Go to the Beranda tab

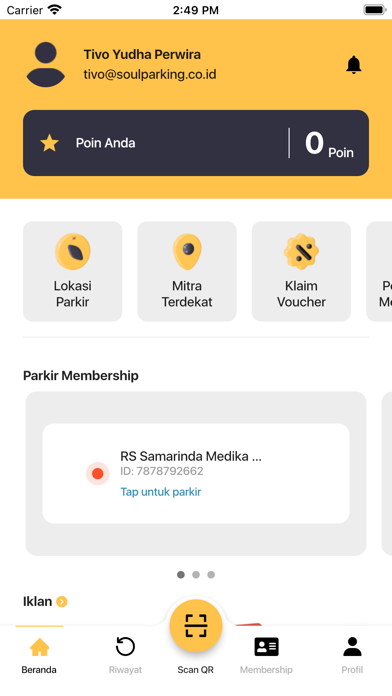(39, 655)
